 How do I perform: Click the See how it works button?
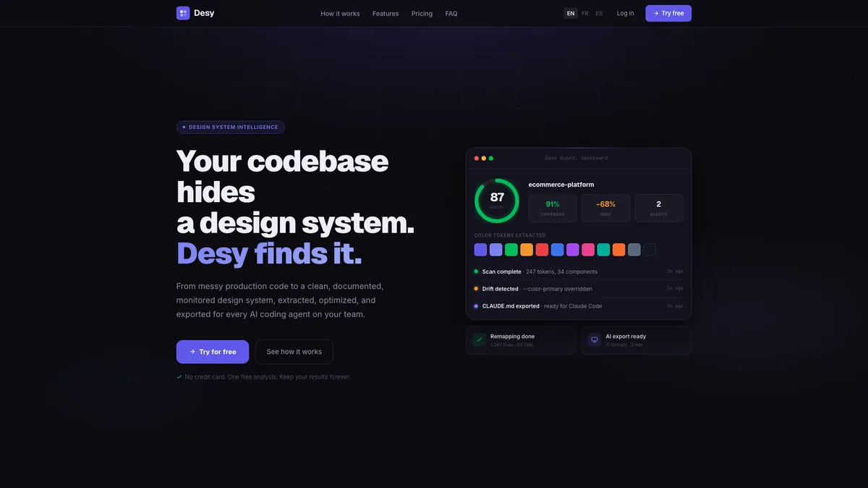point(294,352)
